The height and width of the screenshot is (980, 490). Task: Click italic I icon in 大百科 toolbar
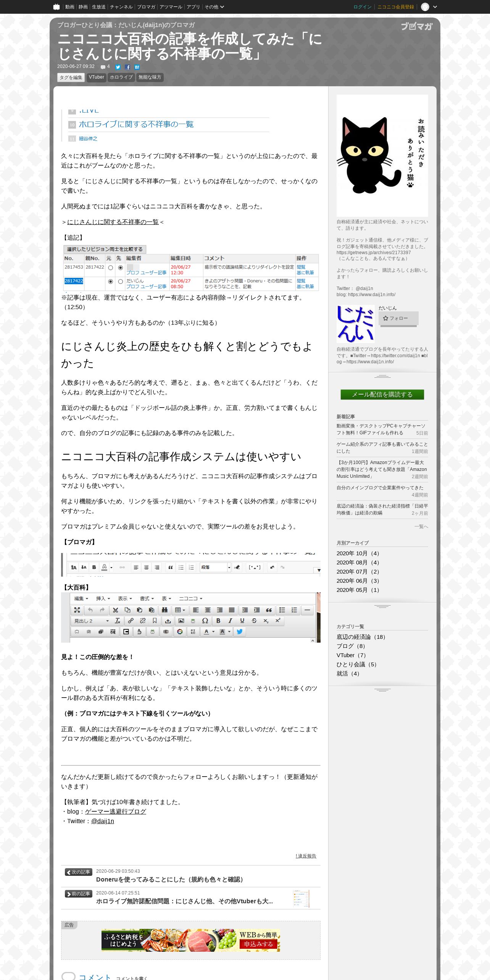coord(230,621)
